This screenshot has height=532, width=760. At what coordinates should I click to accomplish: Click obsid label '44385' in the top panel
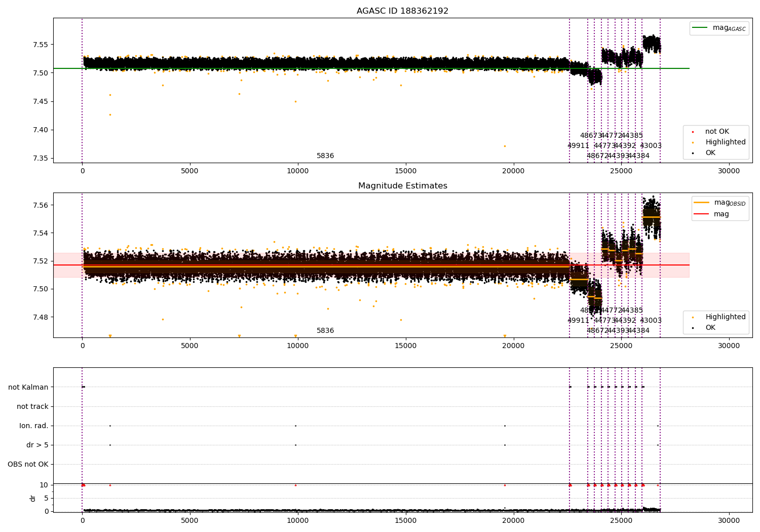coord(632,136)
